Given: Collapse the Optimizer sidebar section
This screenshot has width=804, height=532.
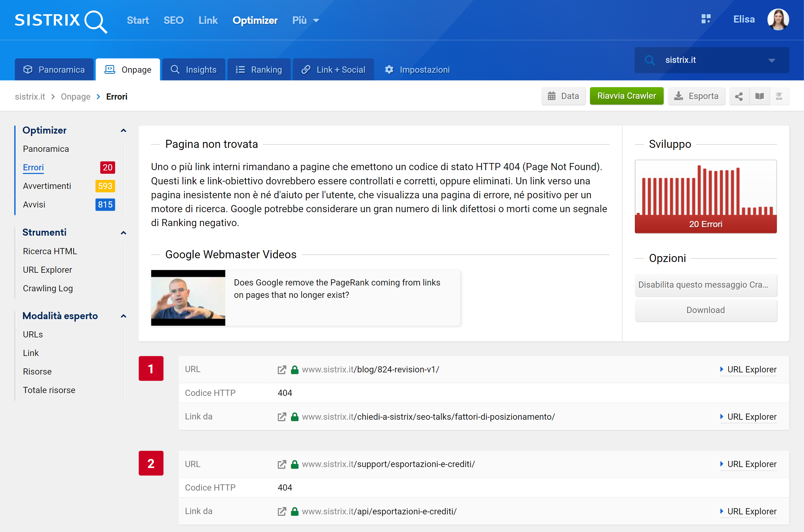Looking at the screenshot, I should pos(123,131).
